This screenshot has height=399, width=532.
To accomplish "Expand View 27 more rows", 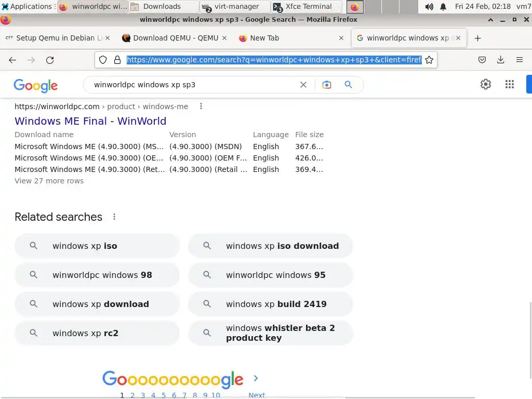I will [x=49, y=181].
